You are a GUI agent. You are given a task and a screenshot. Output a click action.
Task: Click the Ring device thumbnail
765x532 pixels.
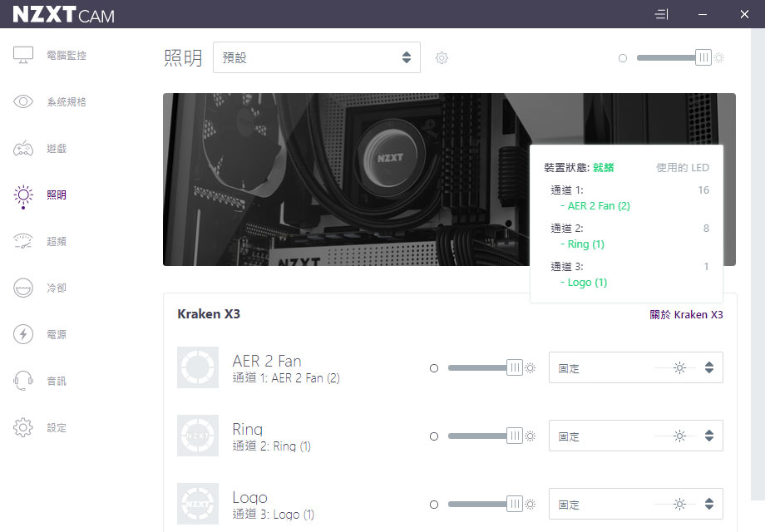[x=198, y=436]
